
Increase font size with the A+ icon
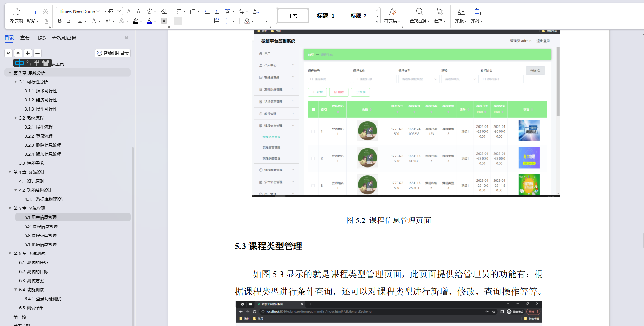tap(129, 11)
